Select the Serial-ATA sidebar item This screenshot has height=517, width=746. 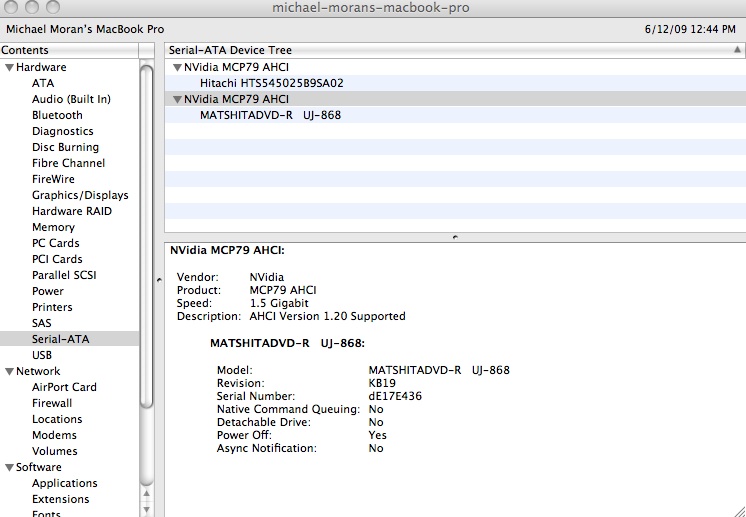69,339
